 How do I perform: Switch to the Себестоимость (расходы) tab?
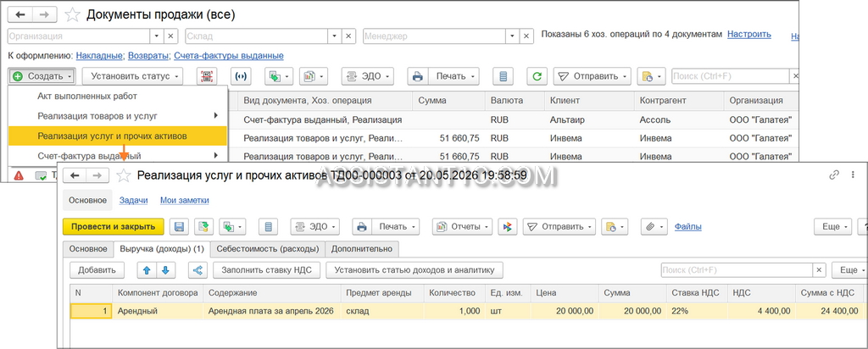[x=268, y=249]
